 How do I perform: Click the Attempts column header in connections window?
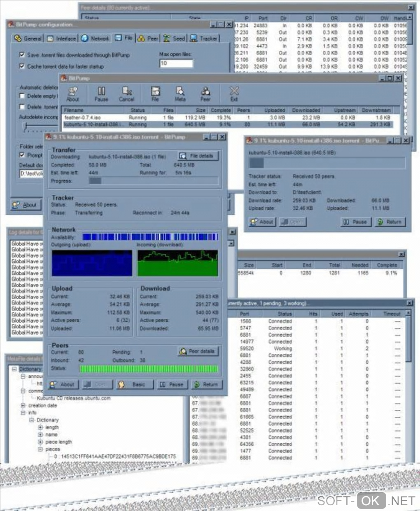click(359, 313)
